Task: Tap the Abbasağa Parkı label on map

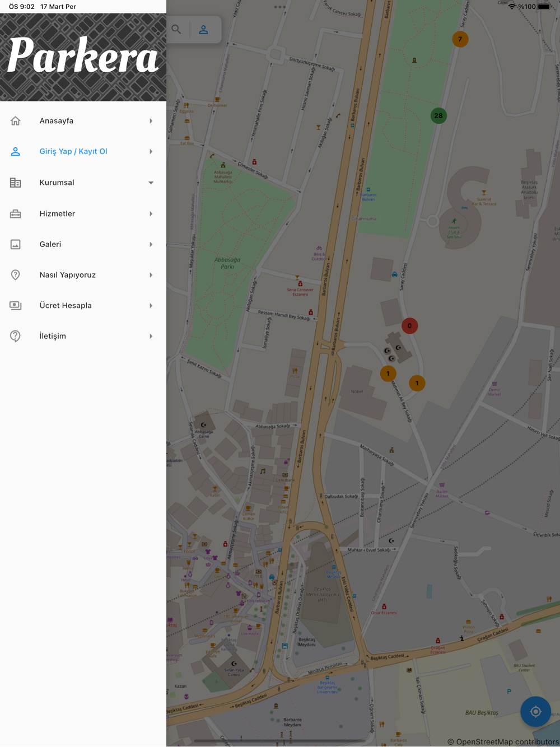Action: pos(227,263)
